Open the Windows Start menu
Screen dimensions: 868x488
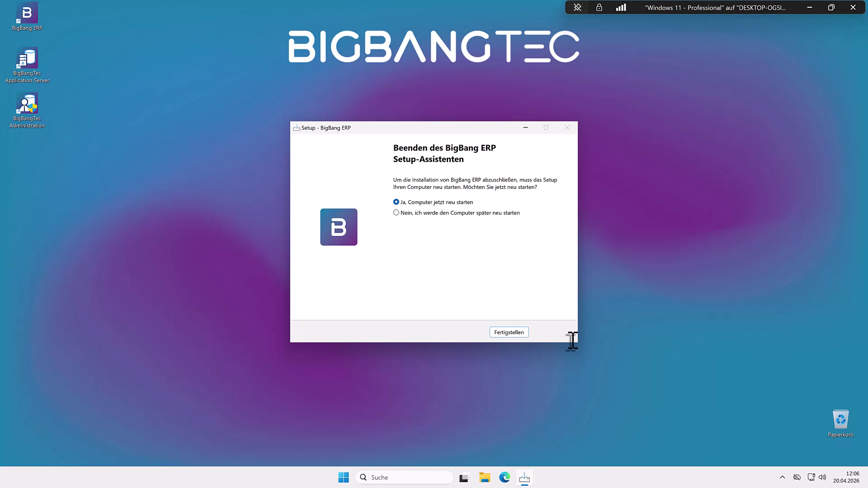click(x=344, y=477)
